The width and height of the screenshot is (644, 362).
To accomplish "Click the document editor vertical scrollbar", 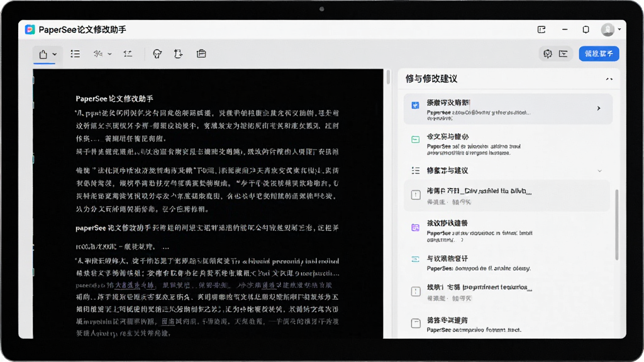I will (x=388, y=77).
